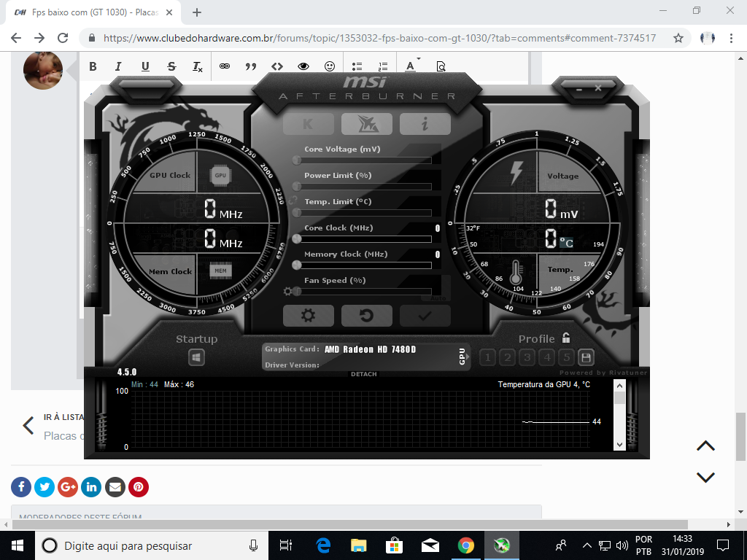Adjust the Core Clock slider
The width and height of the screenshot is (747, 560).
pos(364,238)
